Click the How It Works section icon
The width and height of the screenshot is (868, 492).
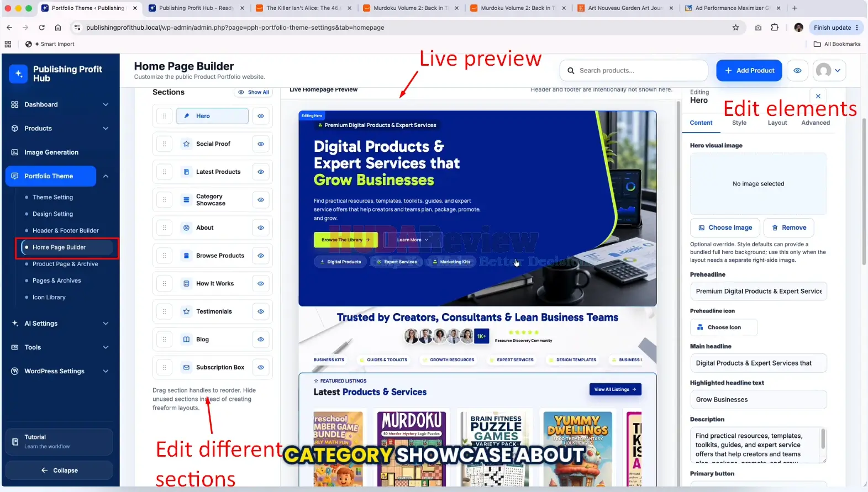tap(186, 283)
